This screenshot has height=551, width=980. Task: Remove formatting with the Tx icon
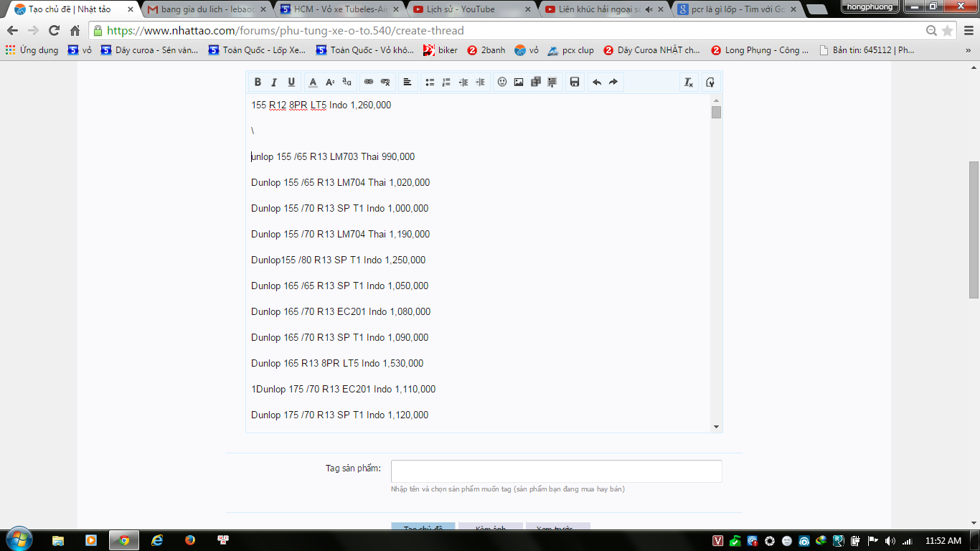[x=689, y=83]
